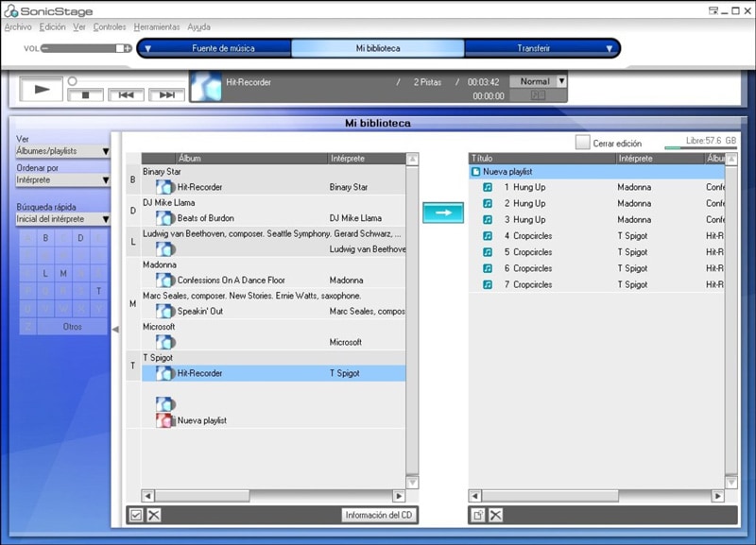Image resolution: width=756 pixels, height=545 pixels.
Task: Click the album icon beside Speakin' Out
Action: tap(164, 311)
